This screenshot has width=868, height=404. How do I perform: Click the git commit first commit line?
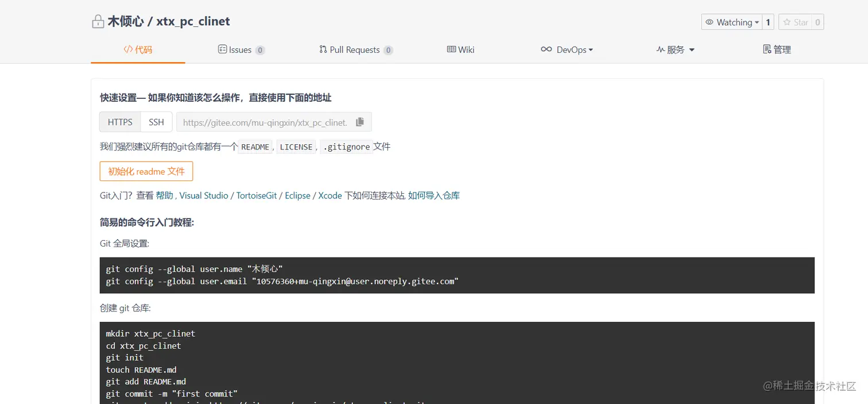(x=172, y=394)
